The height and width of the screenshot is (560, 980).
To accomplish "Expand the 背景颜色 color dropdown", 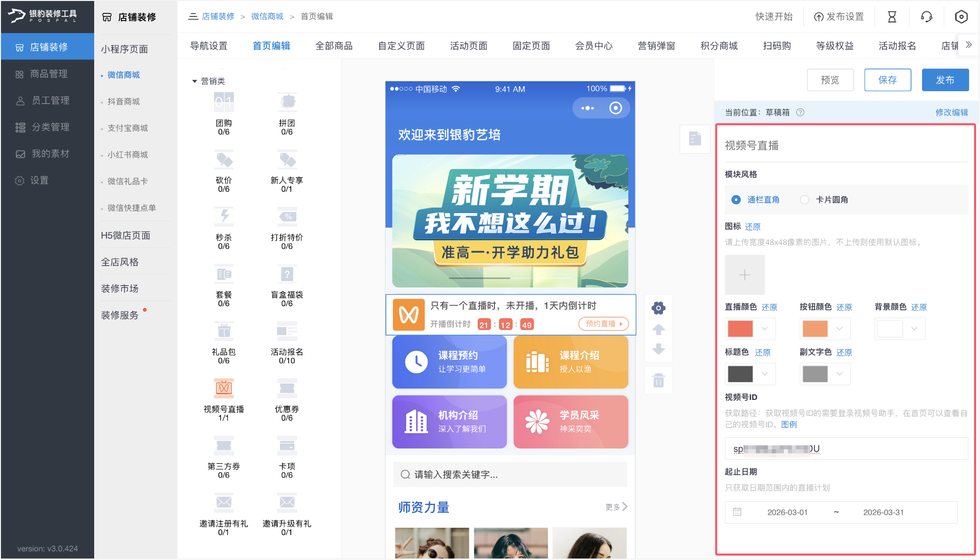I will (914, 329).
